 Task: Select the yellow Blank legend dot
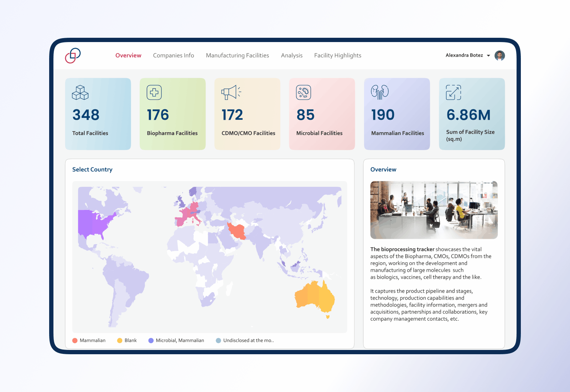click(x=120, y=340)
